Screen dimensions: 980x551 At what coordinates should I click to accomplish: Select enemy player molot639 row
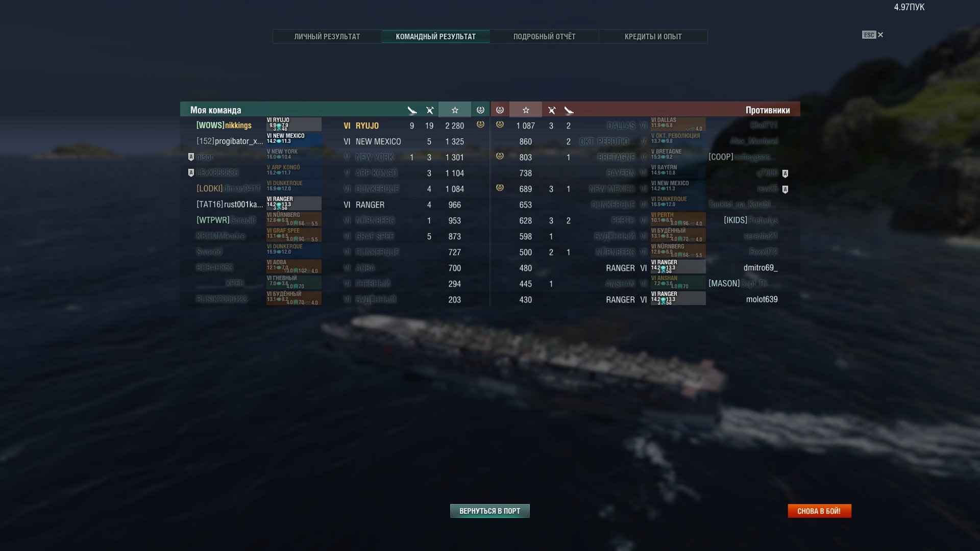point(645,299)
